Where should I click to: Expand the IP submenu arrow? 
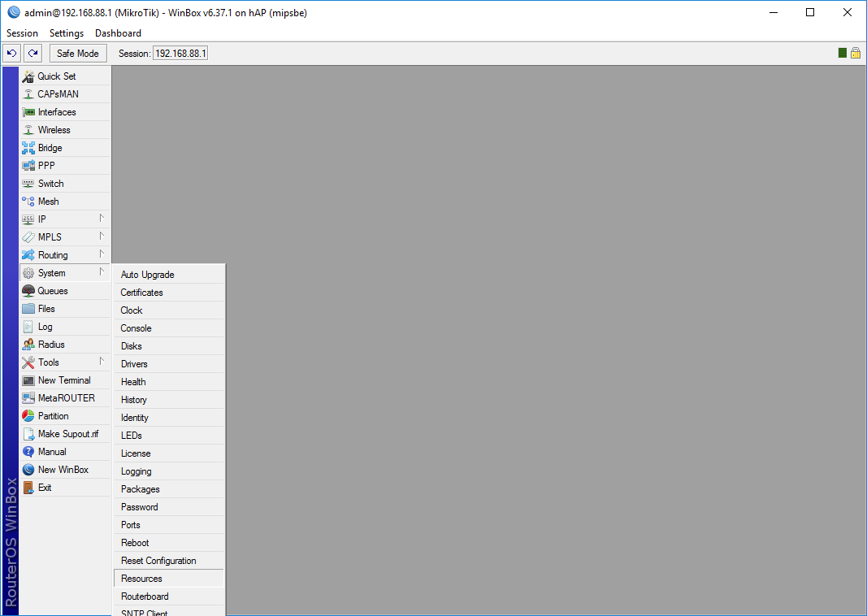(x=102, y=219)
